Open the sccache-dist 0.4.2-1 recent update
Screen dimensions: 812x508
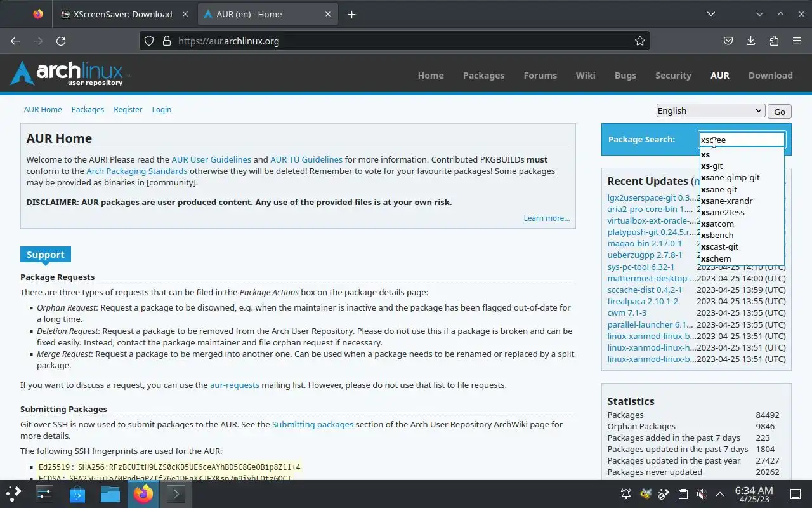coord(645,290)
